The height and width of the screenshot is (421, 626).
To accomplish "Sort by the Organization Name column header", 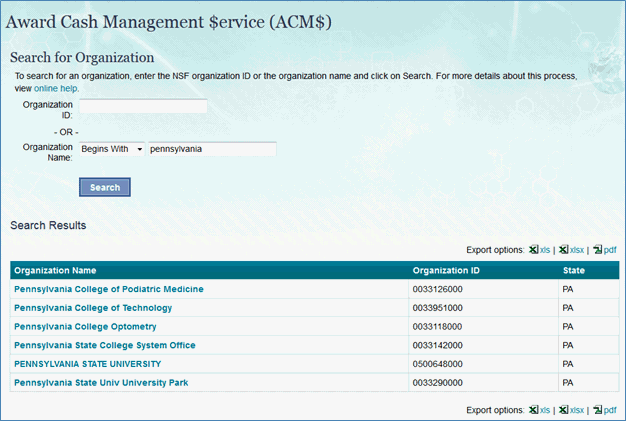I will 55,270.
